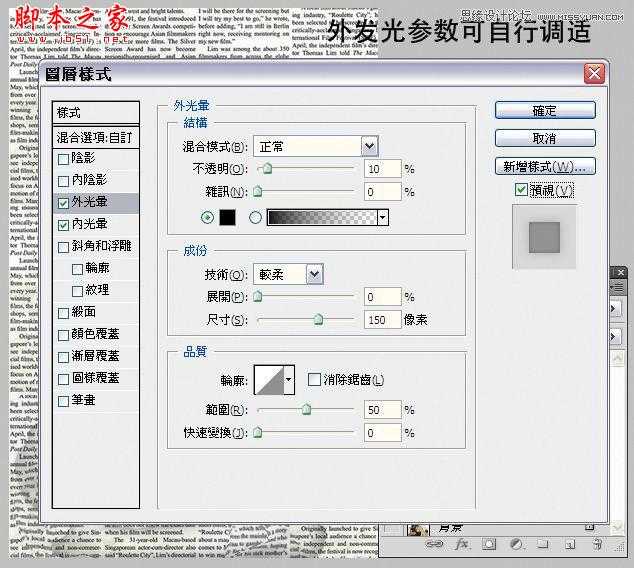Image resolution: width=634 pixels, height=568 pixels.
Task: Click the delete layer trash icon
Action: point(597,544)
